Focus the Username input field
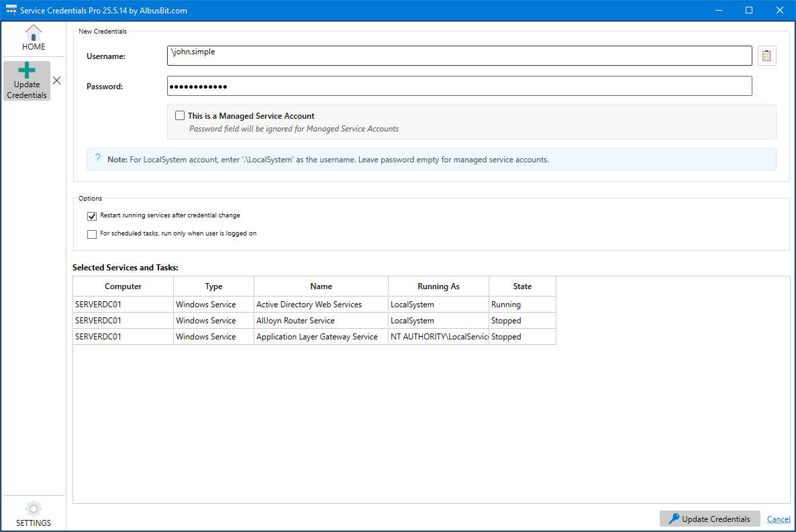This screenshot has width=796, height=532. pyautogui.click(x=460, y=56)
